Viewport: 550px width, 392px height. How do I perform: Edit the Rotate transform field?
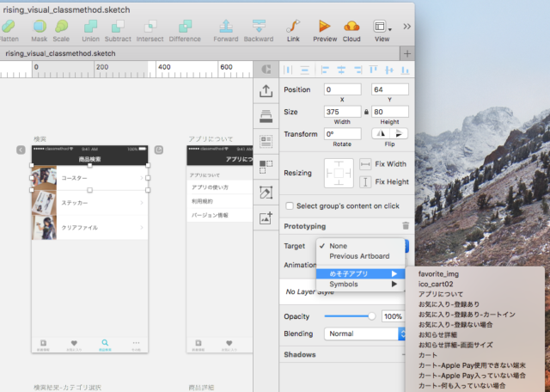pos(342,134)
